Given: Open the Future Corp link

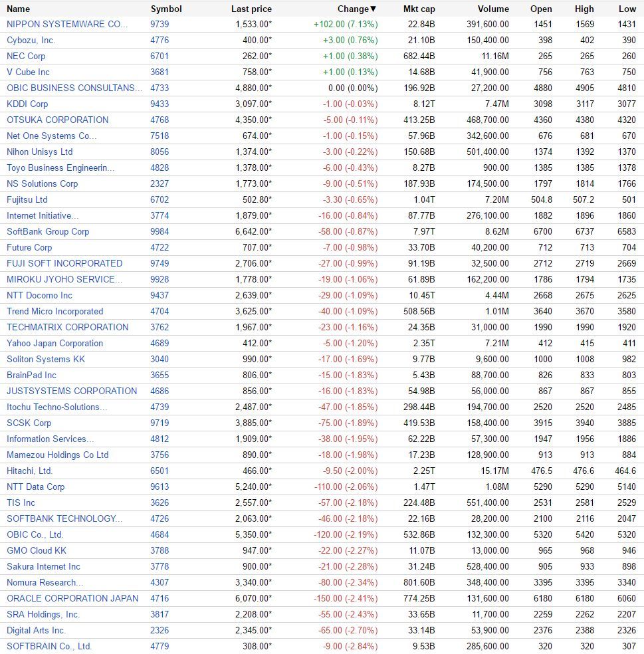Looking at the screenshot, I should 29,247.
